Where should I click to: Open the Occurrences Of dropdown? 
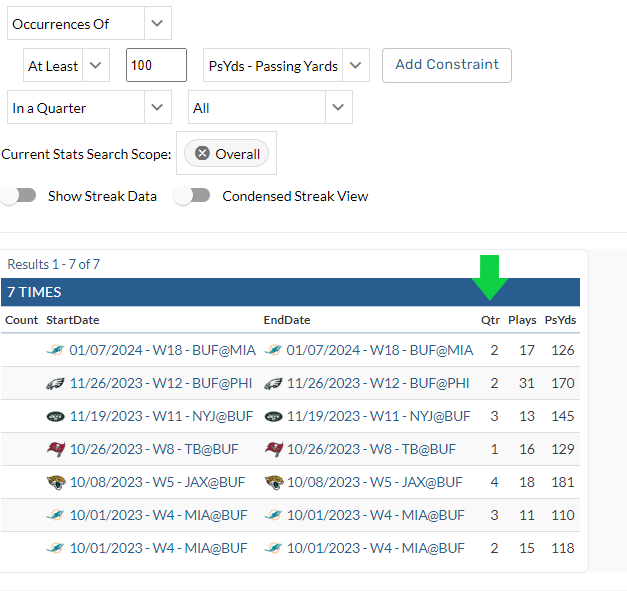pos(87,23)
